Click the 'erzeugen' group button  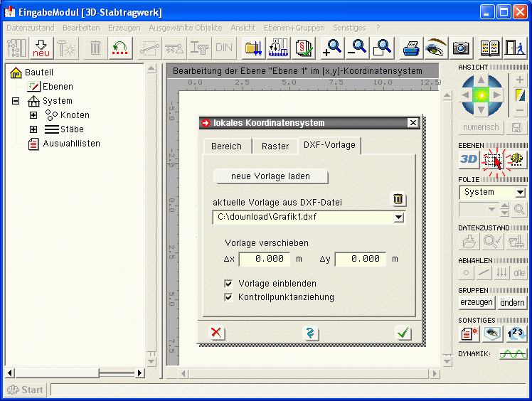click(476, 302)
